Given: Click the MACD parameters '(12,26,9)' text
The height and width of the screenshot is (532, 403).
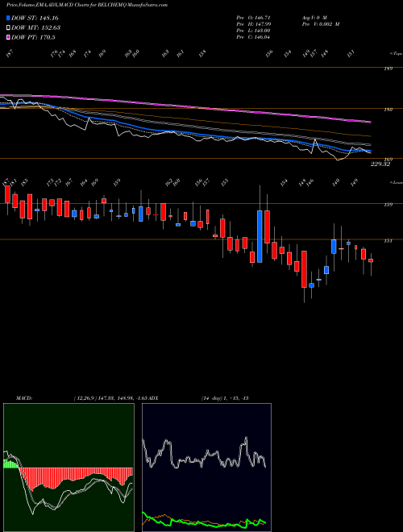Looking at the screenshot, I should pyautogui.click(x=85, y=398).
